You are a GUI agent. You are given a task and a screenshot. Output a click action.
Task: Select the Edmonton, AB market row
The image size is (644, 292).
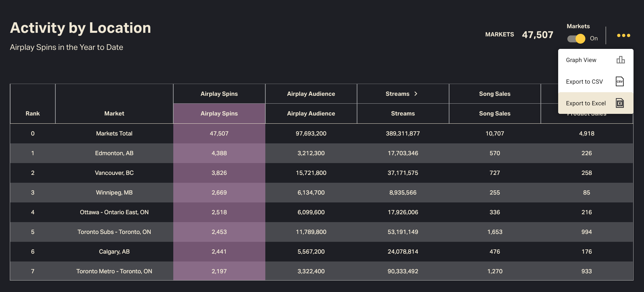tap(114, 153)
